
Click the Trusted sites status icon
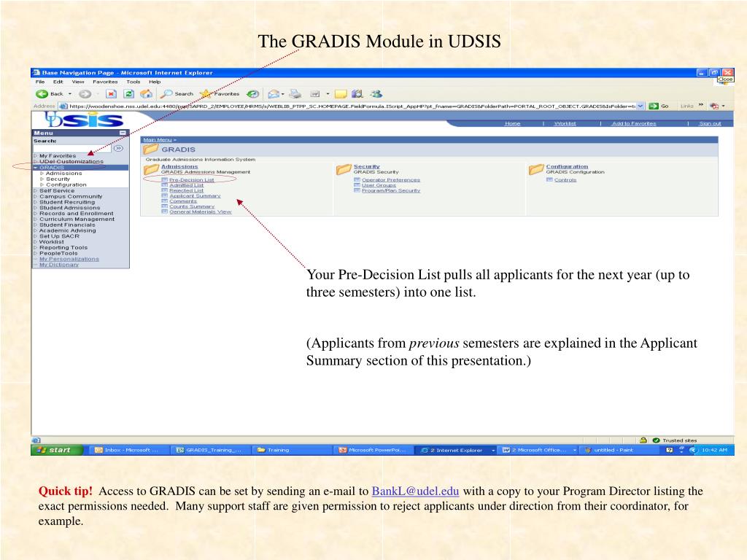pyautogui.click(x=656, y=440)
